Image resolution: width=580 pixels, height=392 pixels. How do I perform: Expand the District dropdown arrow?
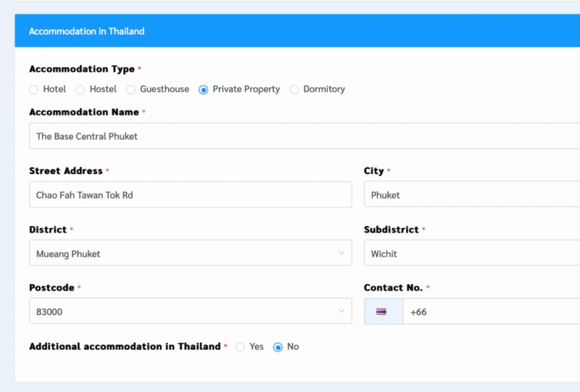tap(341, 253)
